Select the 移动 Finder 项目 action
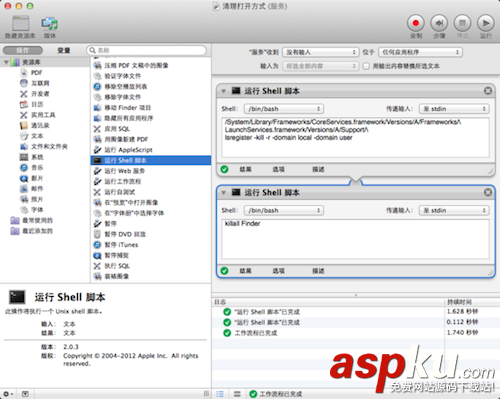Screen dimensions: 500x399 click(151, 108)
